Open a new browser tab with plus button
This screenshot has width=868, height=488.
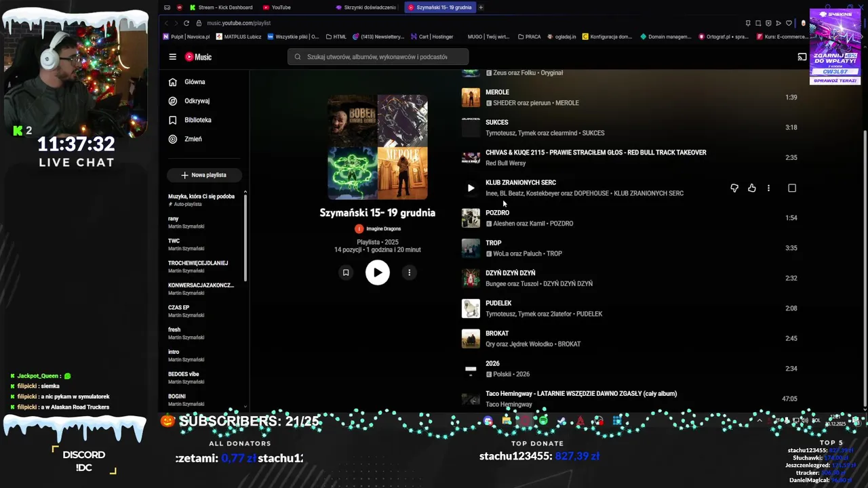tap(481, 7)
